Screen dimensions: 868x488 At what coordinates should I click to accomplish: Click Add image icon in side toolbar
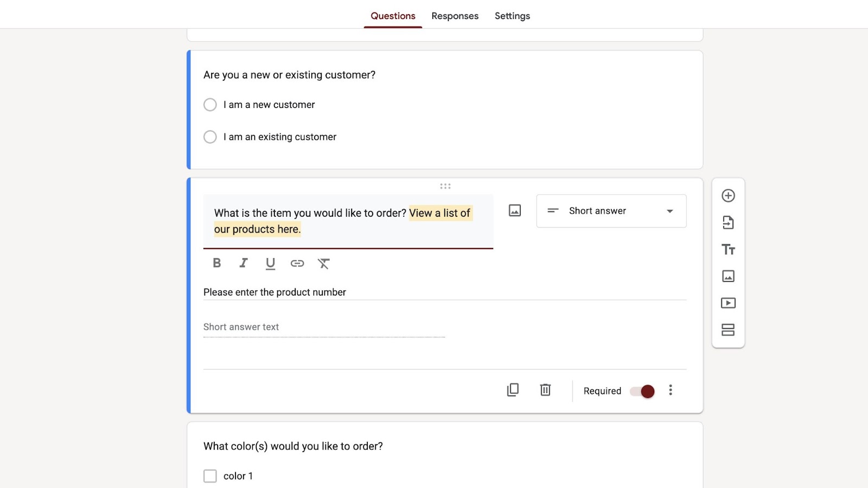(728, 276)
